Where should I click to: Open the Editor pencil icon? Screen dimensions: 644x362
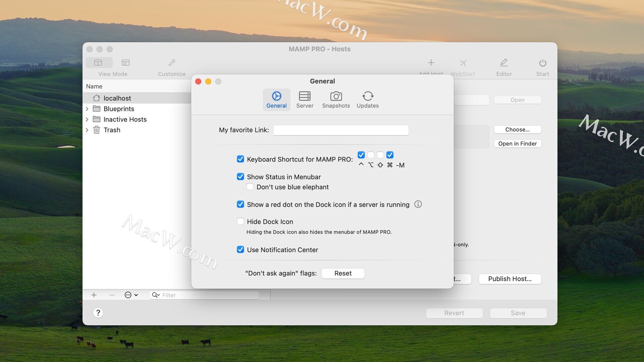[x=504, y=63]
